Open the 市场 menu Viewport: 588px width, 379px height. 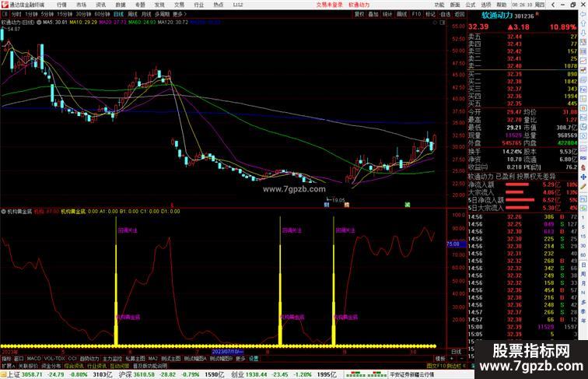pos(81,5)
